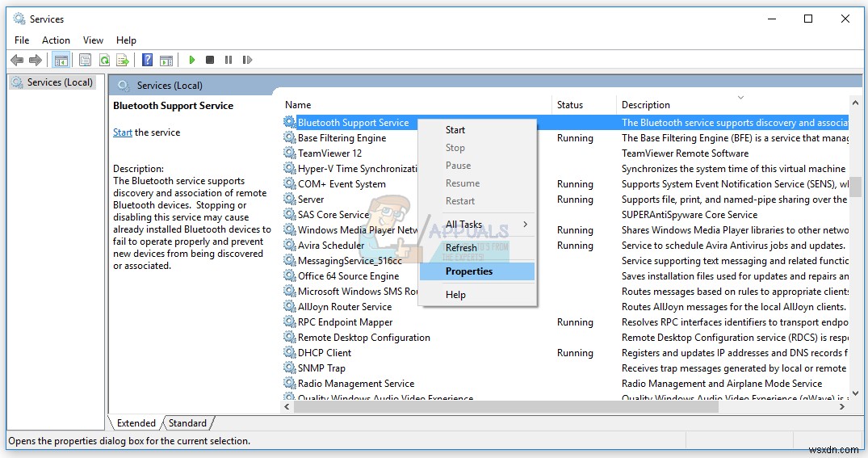Select the DHCP Client service name
This screenshot has height=458, width=868.
point(325,353)
